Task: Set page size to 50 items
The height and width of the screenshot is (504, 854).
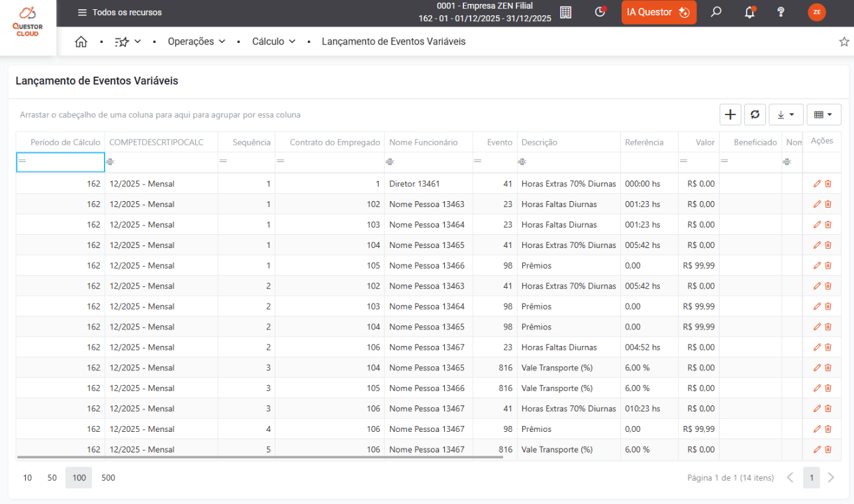Action: [x=52, y=478]
